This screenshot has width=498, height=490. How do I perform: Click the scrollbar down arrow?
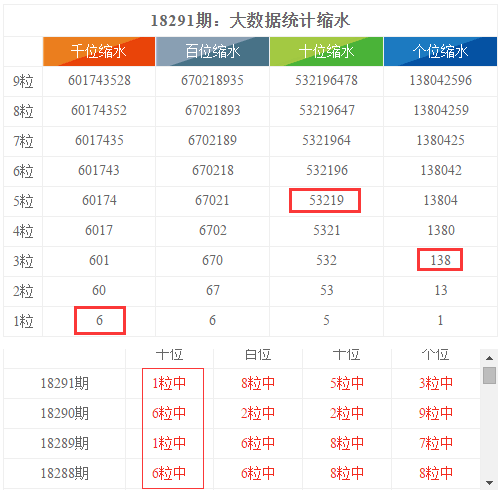coord(489,482)
